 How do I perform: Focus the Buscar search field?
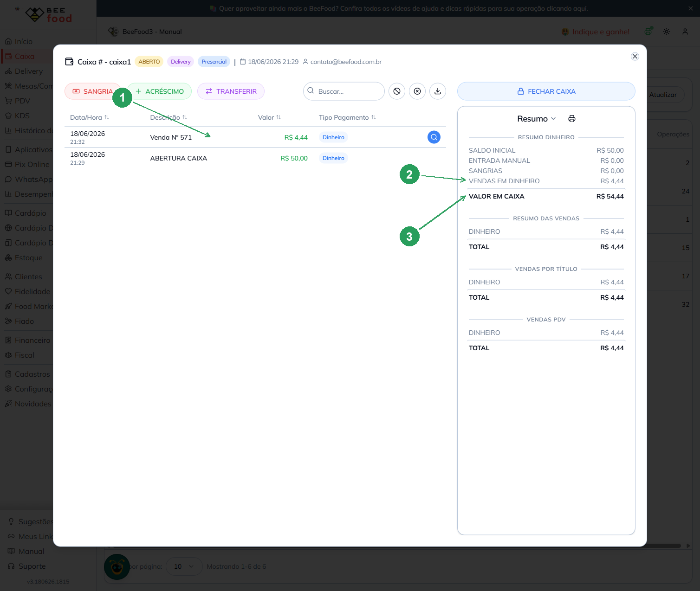pyautogui.click(x=344, y=91)
